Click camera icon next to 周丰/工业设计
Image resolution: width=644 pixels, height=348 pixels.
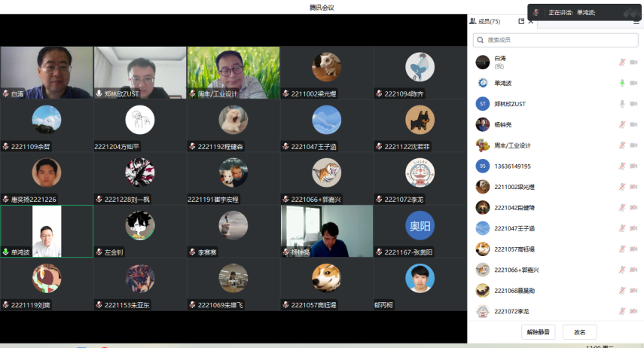tap(633, 145)
